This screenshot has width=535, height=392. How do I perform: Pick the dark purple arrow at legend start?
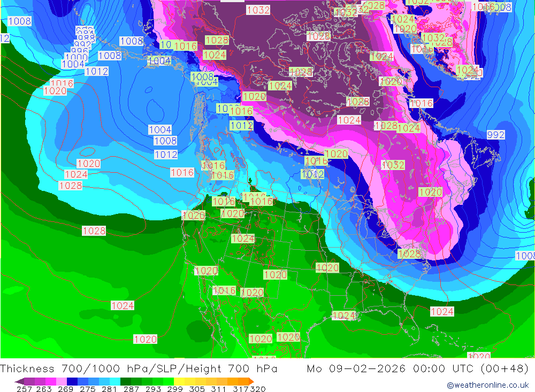[19, 381]
